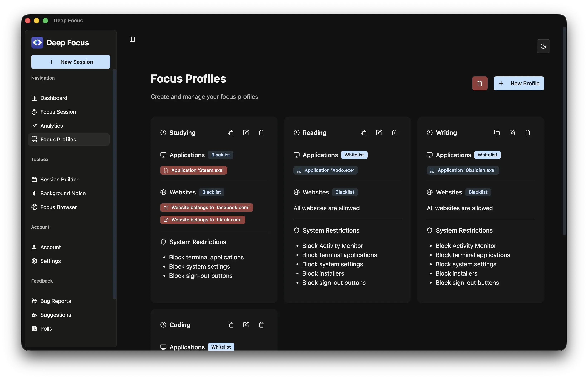588x379 pixels.
Task: Start a New Session
Action: pyautogui.click(x=71, y=62)
